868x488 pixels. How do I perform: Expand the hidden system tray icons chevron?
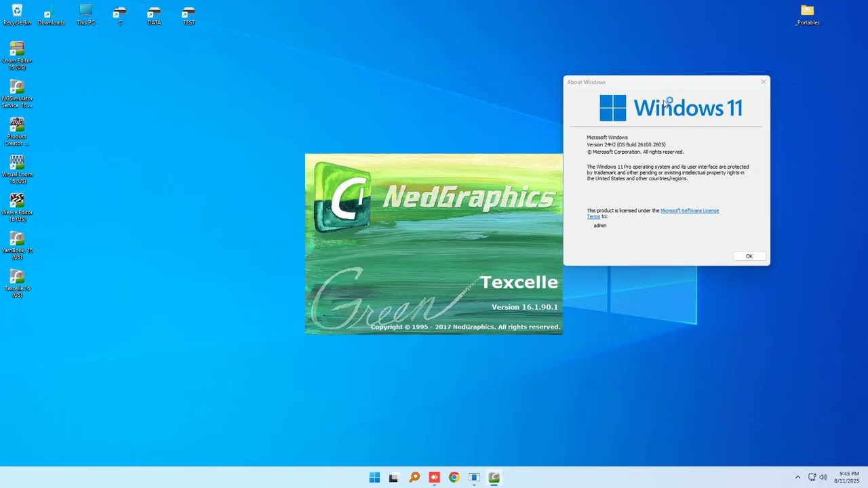click(797, 477)
